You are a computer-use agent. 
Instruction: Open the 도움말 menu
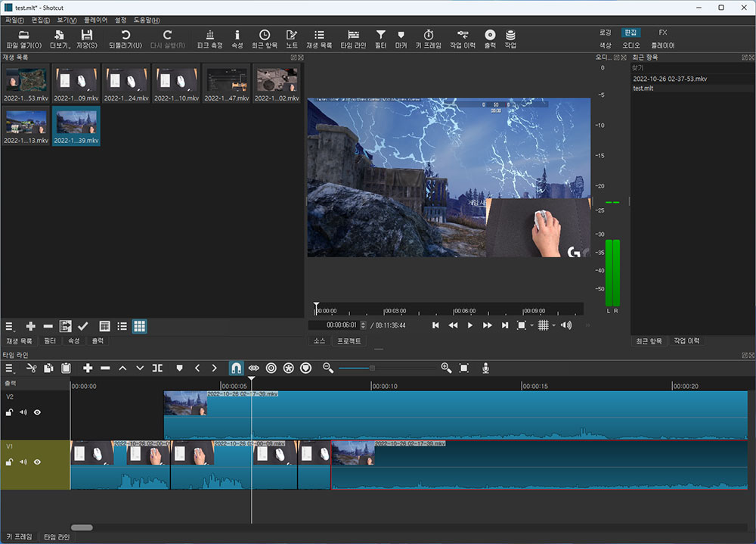(147, 20)
